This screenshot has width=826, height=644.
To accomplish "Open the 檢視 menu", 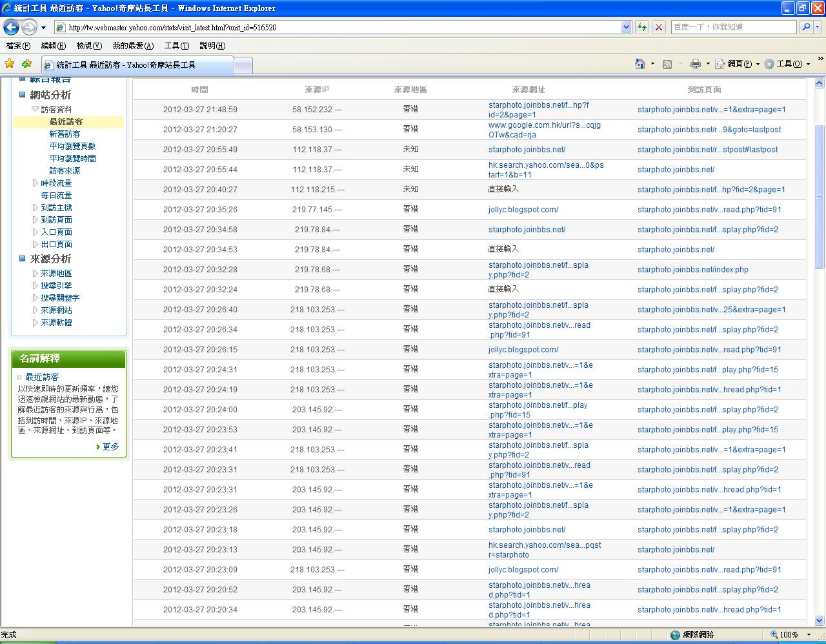I will tap(89, 46).
